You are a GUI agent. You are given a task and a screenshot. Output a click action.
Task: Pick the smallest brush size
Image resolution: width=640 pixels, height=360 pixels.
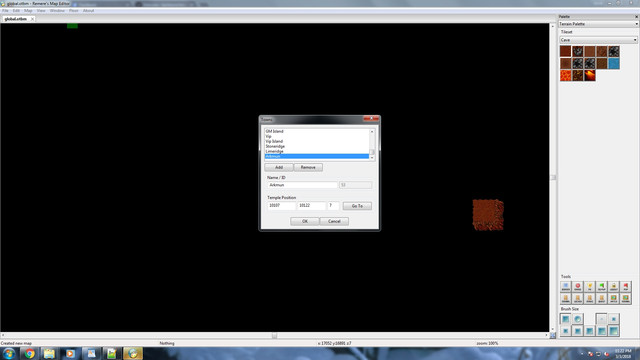[602, 319]
